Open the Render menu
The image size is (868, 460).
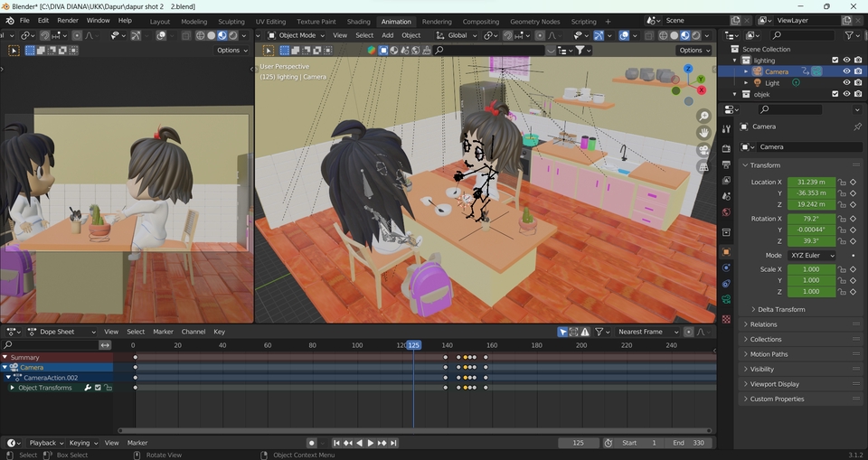68,21
